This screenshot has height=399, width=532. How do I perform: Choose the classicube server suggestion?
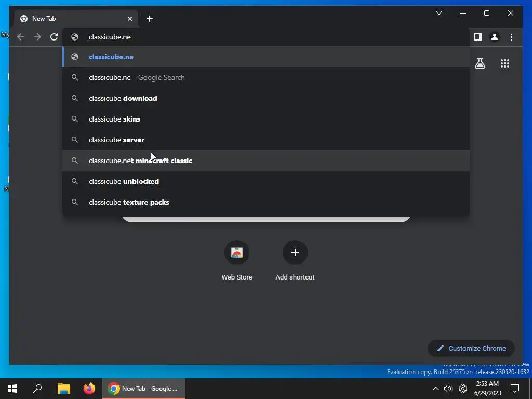point(266,140)
